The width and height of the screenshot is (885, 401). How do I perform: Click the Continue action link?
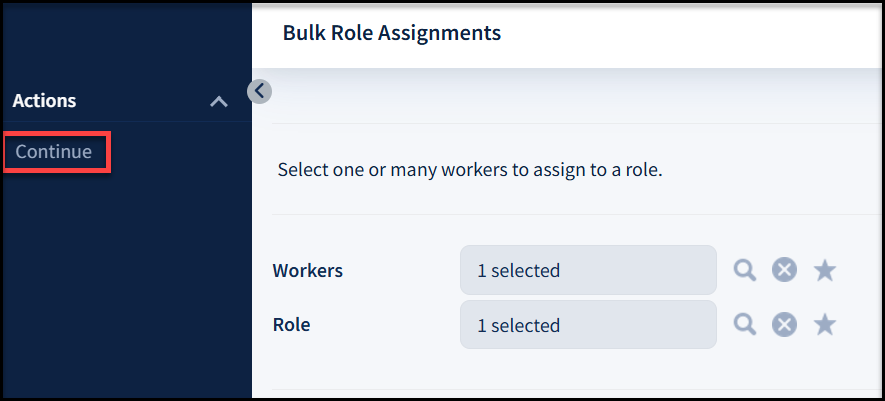(54, 152)
